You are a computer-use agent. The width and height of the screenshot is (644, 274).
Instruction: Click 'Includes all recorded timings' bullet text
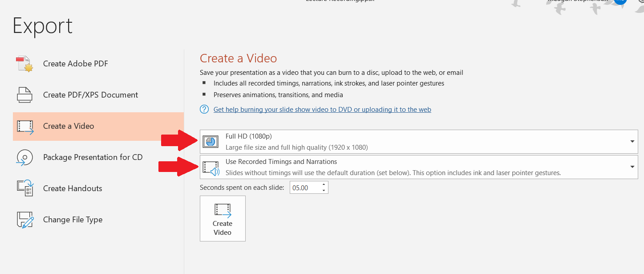coord(329,83)
